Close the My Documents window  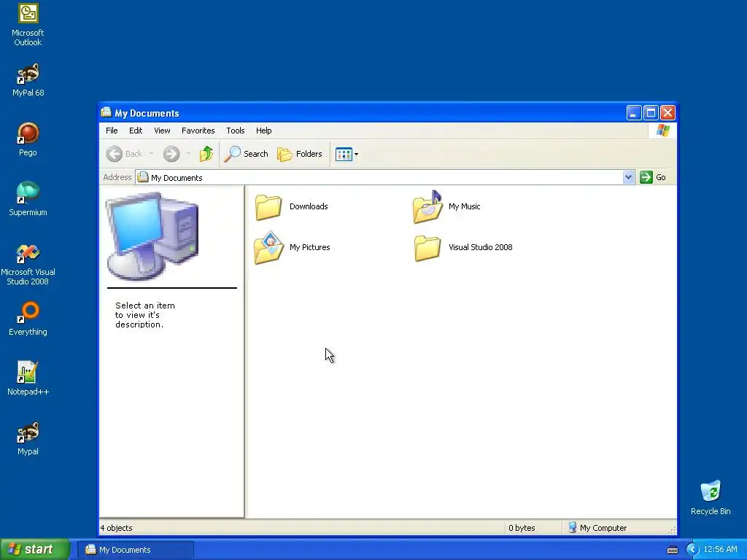(668, 113)
